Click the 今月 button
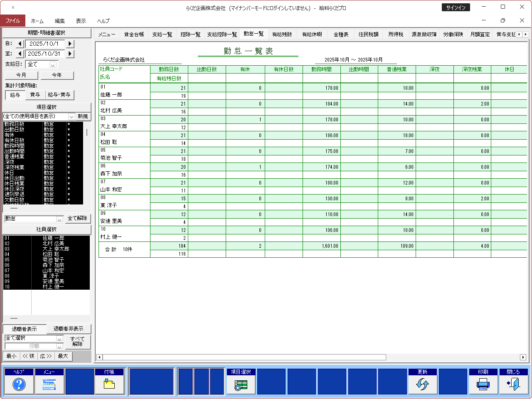 pyautogui.click(x=21, y=75)
